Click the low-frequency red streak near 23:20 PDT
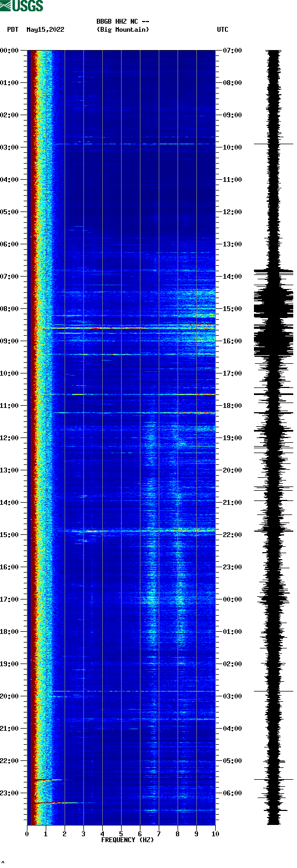Viewport: 297px width, 868px height. [56, 803]
